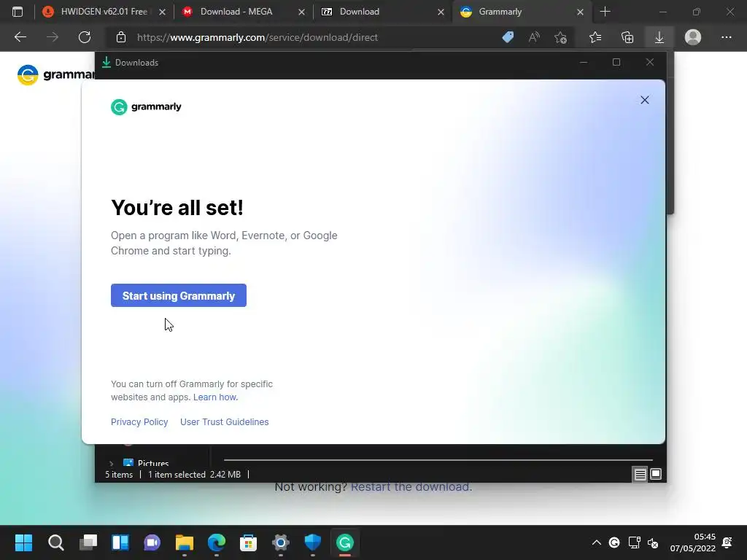
Task: Open clock and date 05:45
Action: [693, 542]
